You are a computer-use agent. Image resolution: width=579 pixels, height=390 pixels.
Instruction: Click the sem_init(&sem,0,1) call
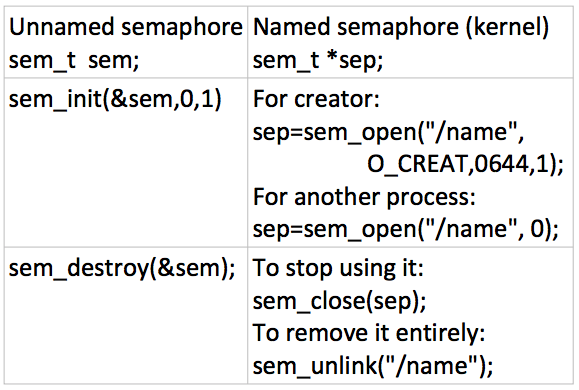pyautogui.click(x=115, y=100)
